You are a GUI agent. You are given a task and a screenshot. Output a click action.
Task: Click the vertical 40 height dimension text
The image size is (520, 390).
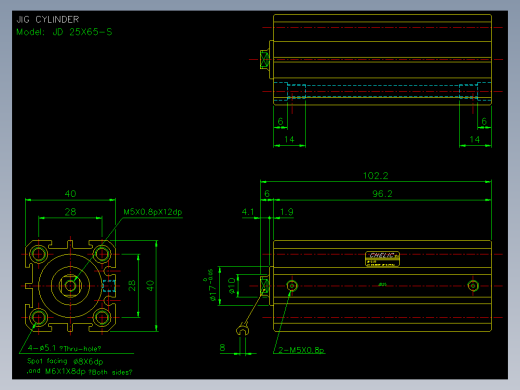coord(150,286)
